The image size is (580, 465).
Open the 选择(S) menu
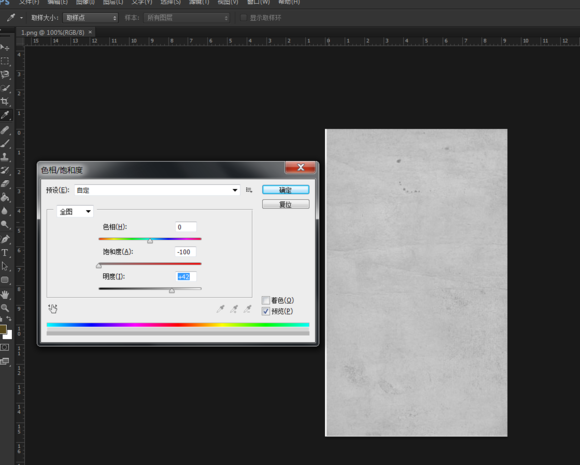[x=171, y=2]
